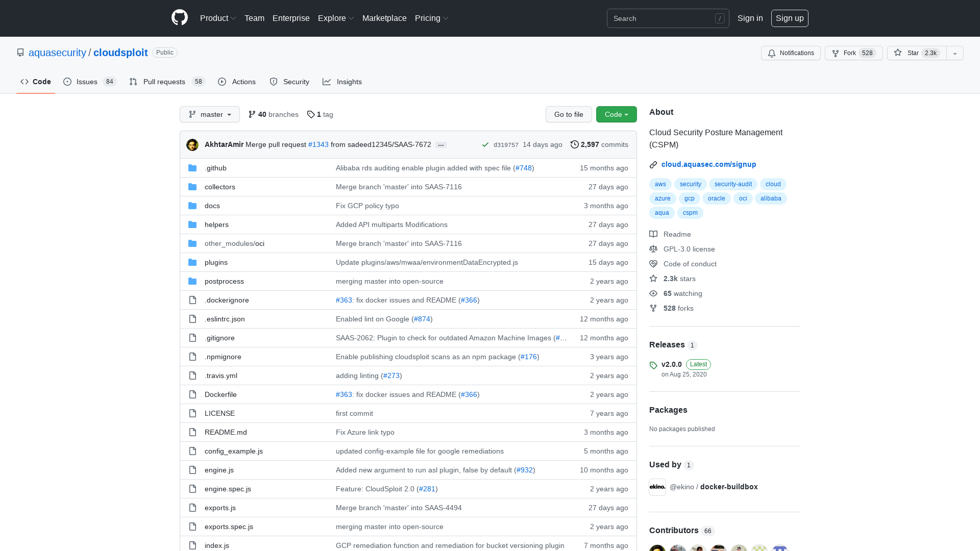Screen dimensions: 980x551
Task: Switch to the Pull requests tab
Action: (167, 82)
